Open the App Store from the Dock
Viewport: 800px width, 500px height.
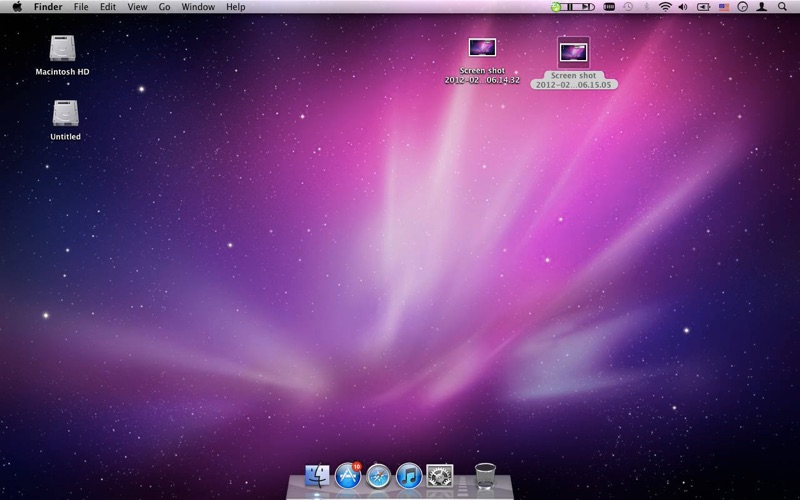(348, 476)
